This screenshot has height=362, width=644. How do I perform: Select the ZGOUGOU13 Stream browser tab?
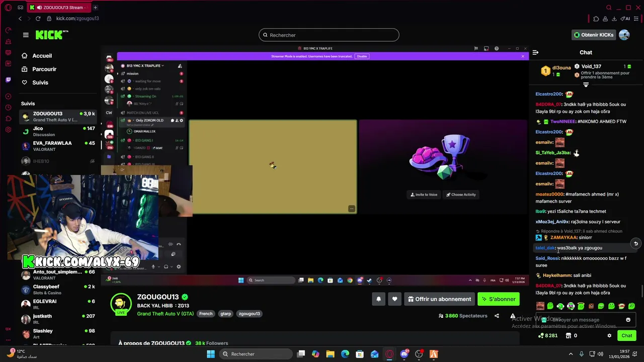click(x=59, y=8)
